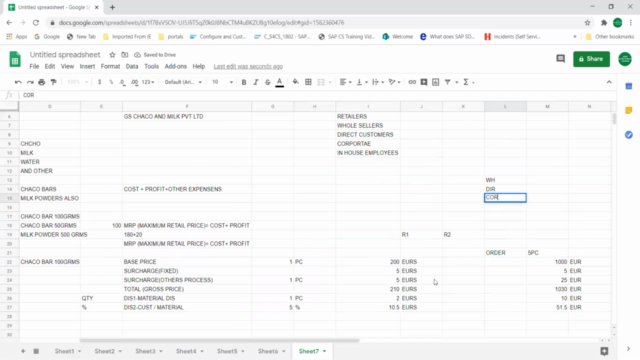Image resolution: width=640 pixels, height=360 pixels.
Task: Open the font size dropdown
Action: pos(222,82)
